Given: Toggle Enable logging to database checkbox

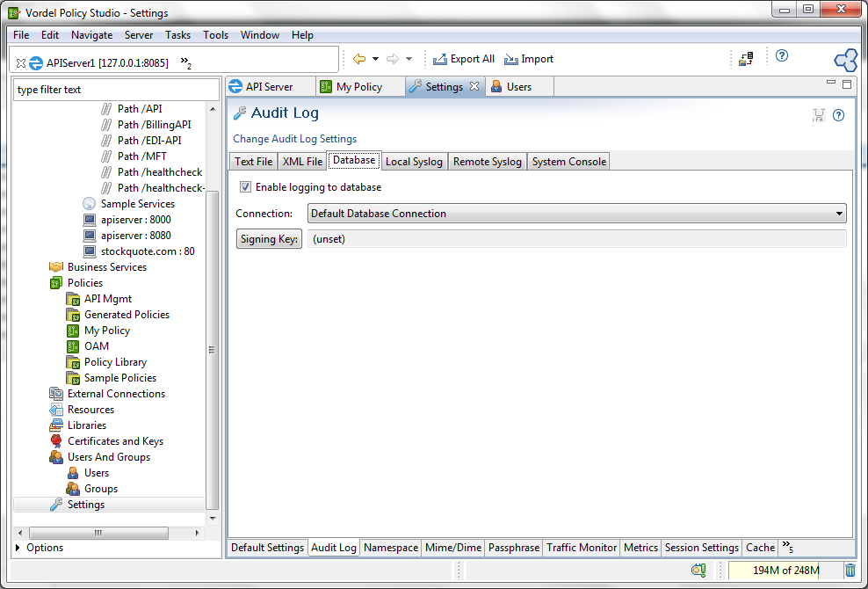Looking at the screenshot, I should point(245,187).
